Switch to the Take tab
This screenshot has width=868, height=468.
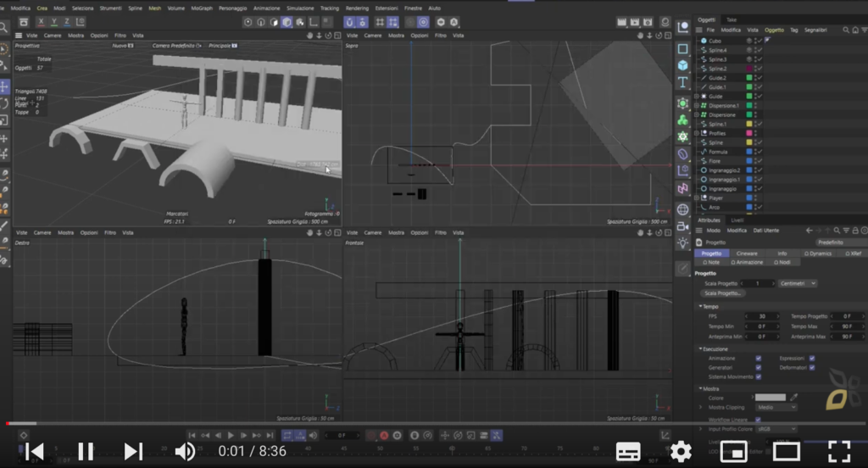coord(732,19)
